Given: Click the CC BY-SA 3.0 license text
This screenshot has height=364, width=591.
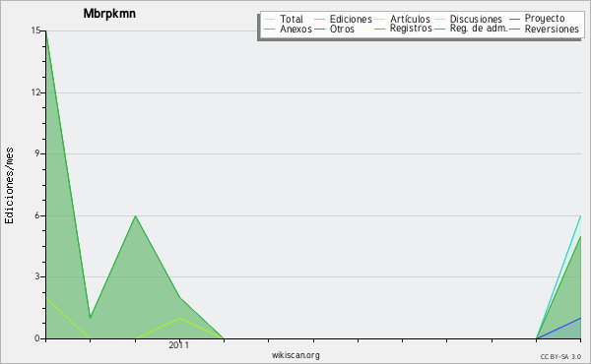Looking at the screenshot, I should pyautogui.click(x=560, y=356).
